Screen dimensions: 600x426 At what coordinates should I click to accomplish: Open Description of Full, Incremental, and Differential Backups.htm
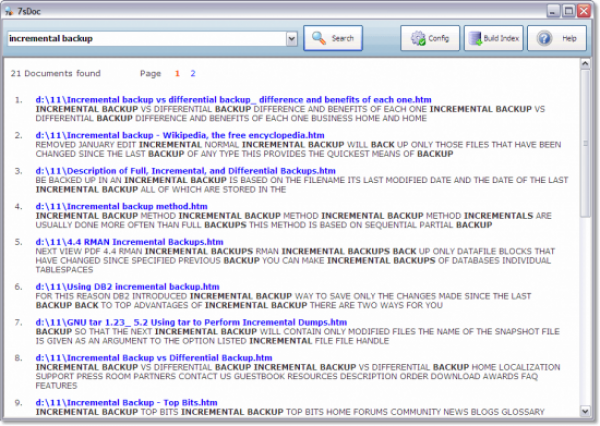[186, 171]
